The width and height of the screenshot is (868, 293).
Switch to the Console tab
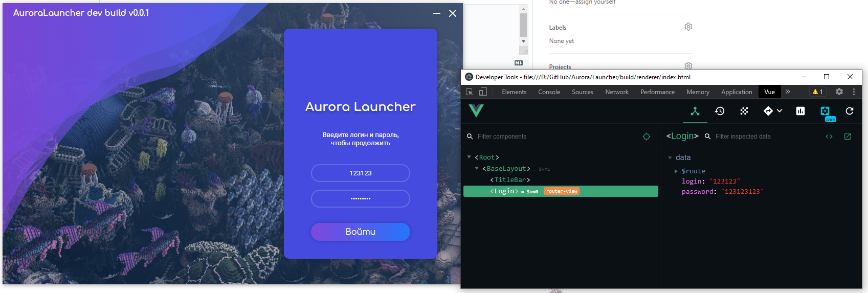click(549, 92)
